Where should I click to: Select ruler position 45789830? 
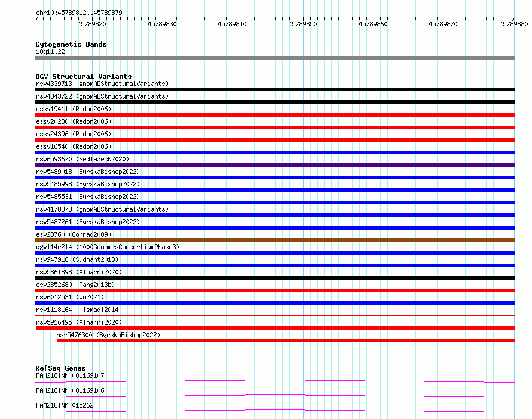162,24
